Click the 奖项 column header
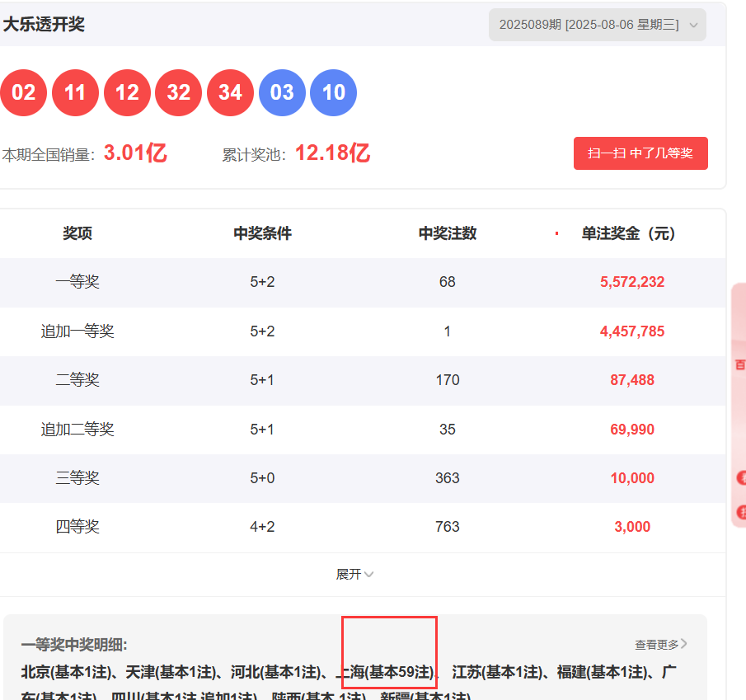Viewport: 746px width, 700px height. click(77, 233)
